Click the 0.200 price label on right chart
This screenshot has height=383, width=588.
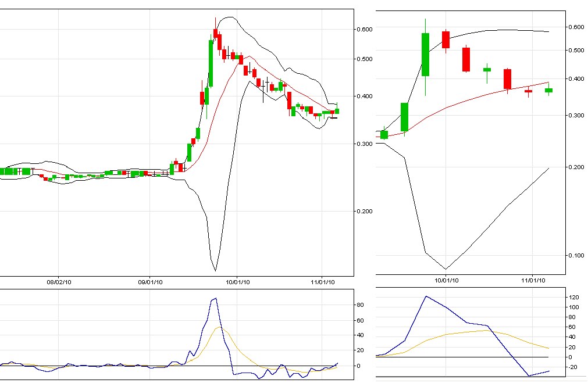point(576,167)
